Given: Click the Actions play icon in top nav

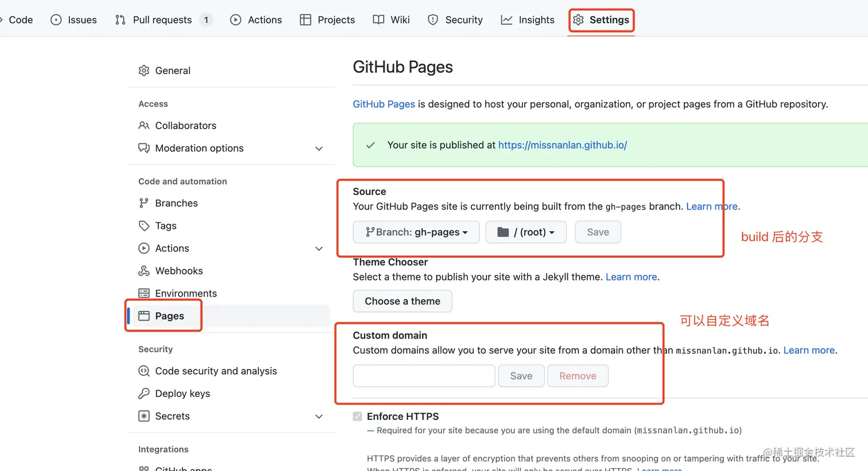Looking at the screenshot, I should coord(235,20).
